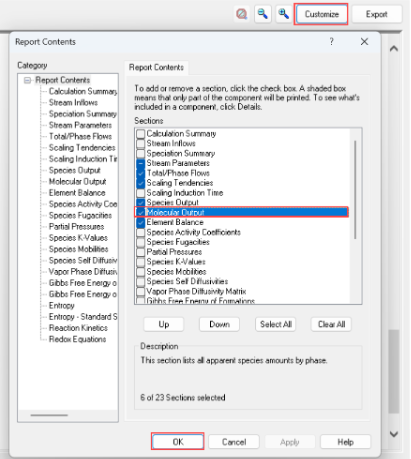The image size is (411, 459).
Task: Uncheck the Scaling Tendencies checkbox
Action: tap(141, 183)
